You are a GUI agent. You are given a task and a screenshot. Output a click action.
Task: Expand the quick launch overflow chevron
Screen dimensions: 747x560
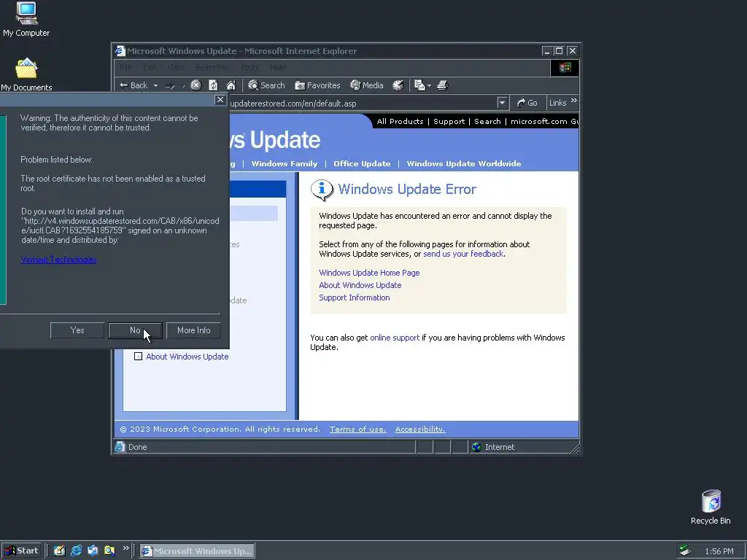coord(125,548)
